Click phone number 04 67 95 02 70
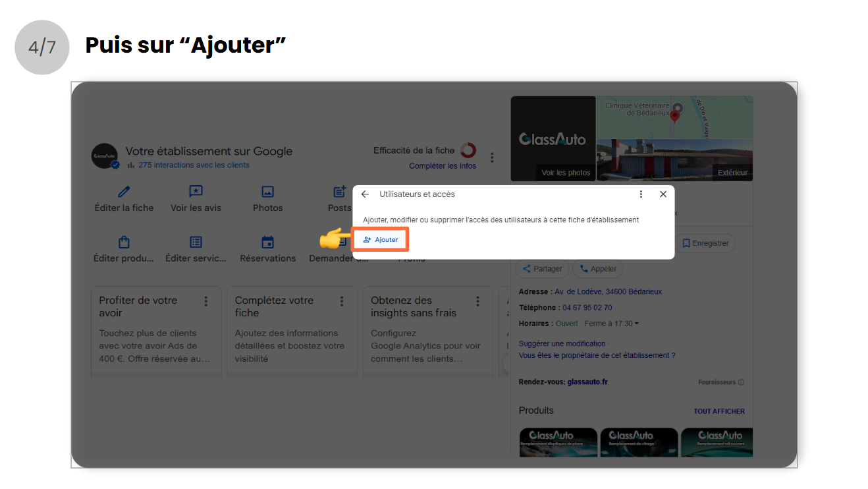This screenshot has width=868, height=489. 587,308
